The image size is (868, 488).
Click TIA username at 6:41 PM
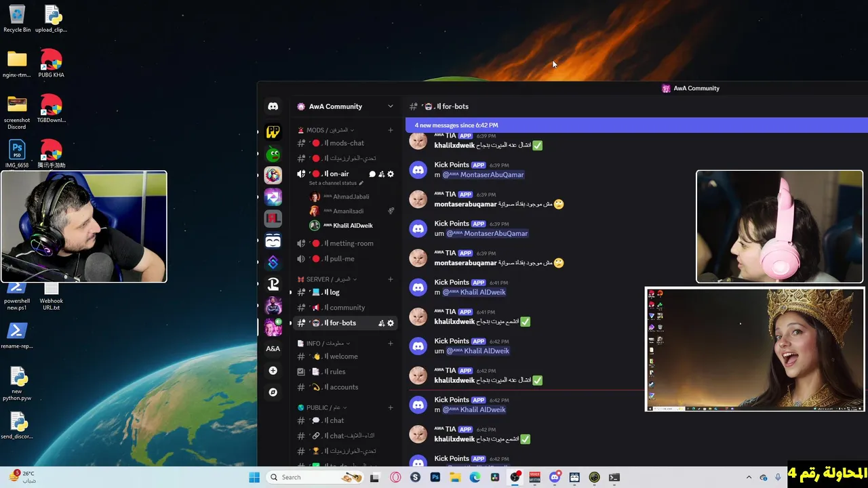pos(445,312)
